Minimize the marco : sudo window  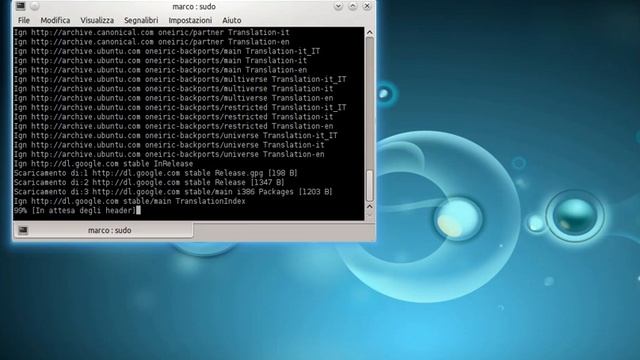pyautogui.click(x=338, y=6)
